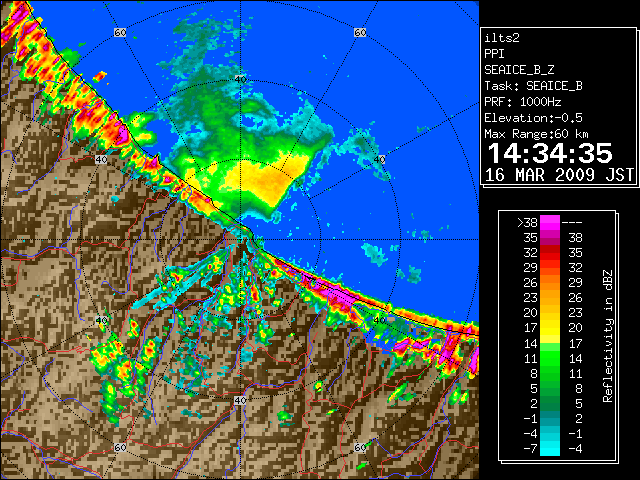Click the 40 km ring label north of the radar

pyautogui.click(x=240, y=79)
